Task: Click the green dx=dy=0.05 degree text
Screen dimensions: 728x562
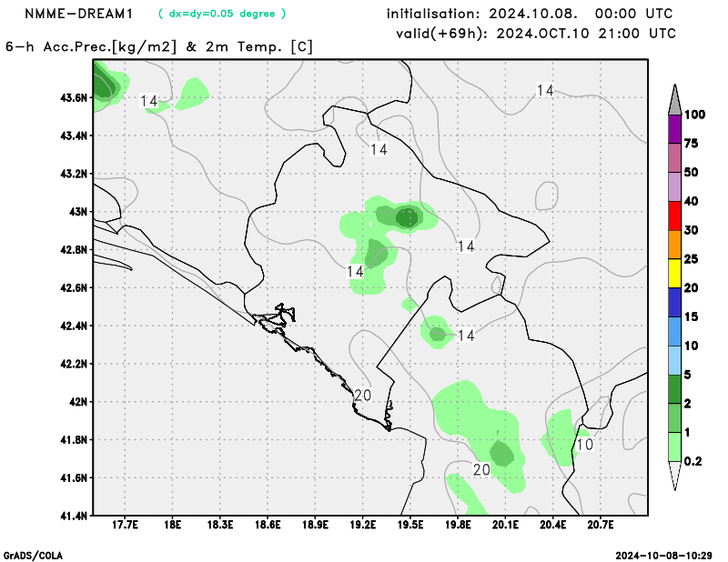Action: click(222, 14)
